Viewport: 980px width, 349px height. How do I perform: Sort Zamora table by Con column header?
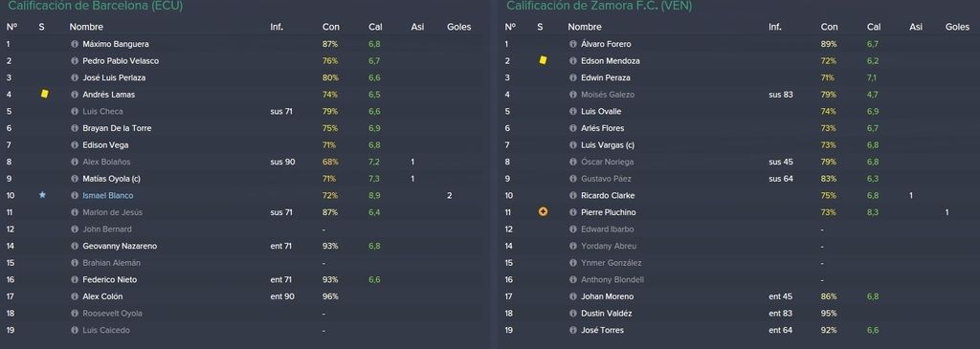tap(830, 27)
